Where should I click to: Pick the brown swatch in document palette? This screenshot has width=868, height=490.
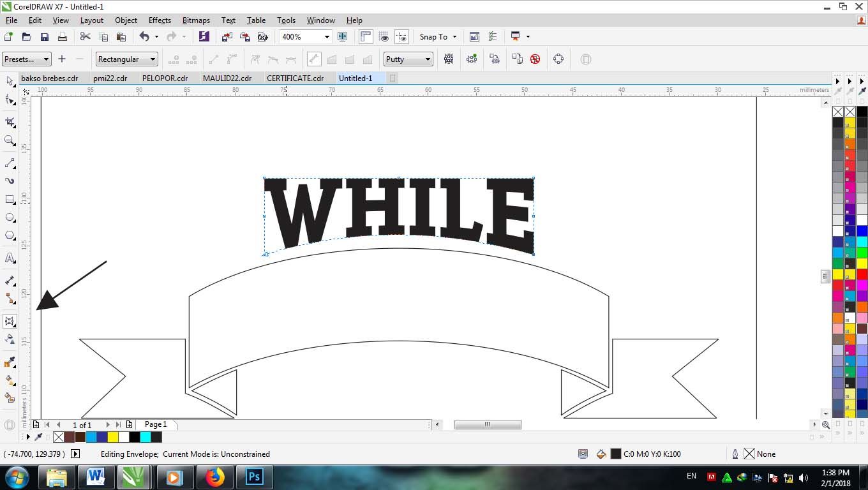[69, 437]
